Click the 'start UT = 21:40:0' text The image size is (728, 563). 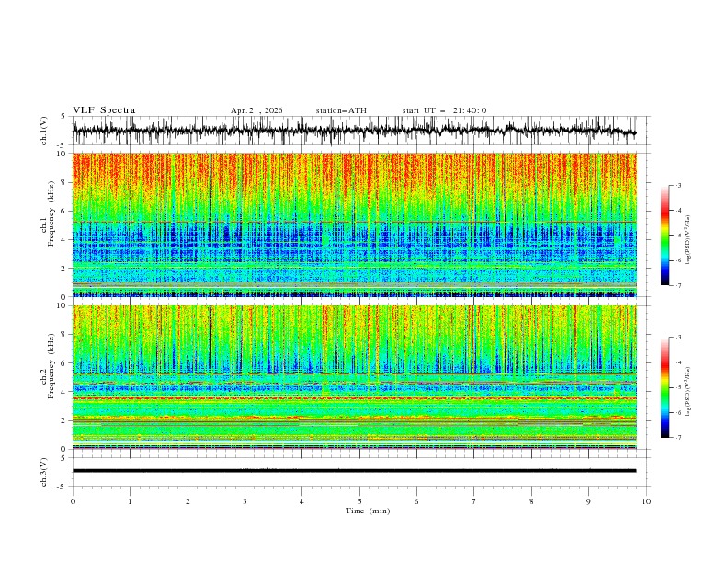444,110
